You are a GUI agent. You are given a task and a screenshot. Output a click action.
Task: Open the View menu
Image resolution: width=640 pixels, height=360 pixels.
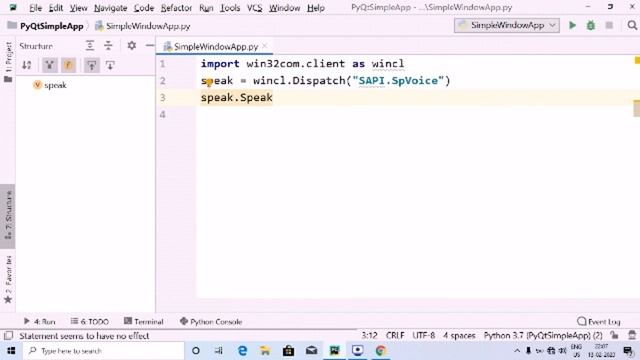point(78,8)
